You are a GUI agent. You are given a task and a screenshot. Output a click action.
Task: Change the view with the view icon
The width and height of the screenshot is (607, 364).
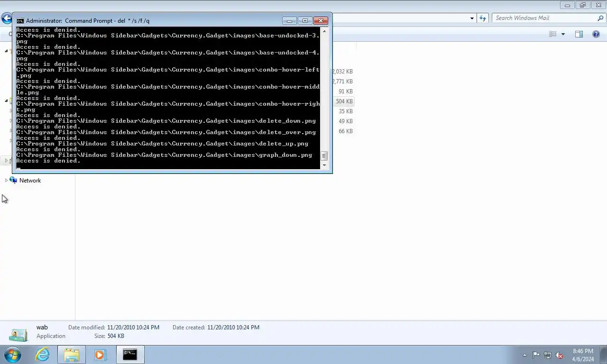tap(552, 34)
